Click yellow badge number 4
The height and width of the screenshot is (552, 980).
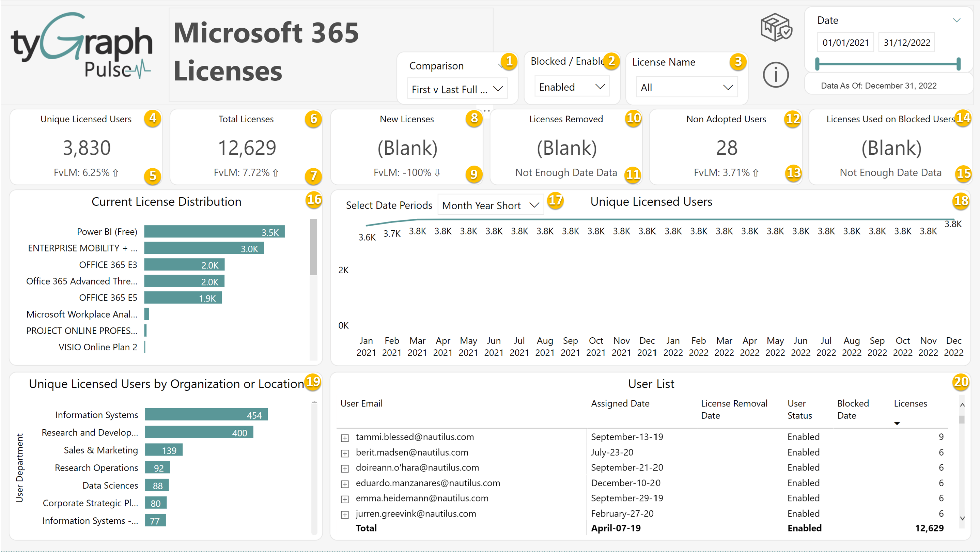coord(153,118)
